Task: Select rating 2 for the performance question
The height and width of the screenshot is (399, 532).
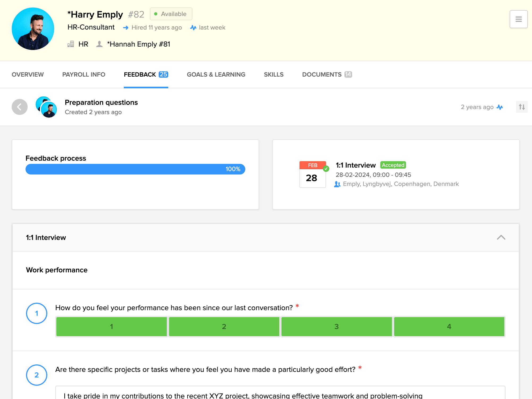Action: [x=224, y=326]
